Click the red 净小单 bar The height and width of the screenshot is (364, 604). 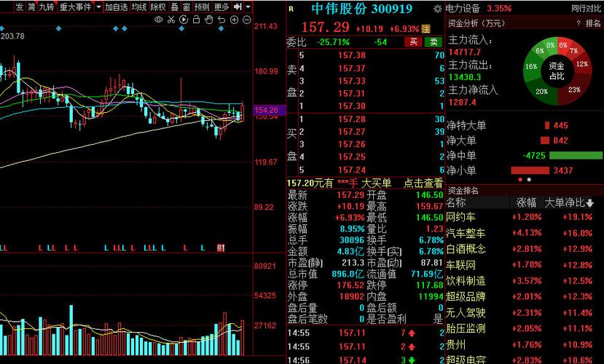coord(530,170)
